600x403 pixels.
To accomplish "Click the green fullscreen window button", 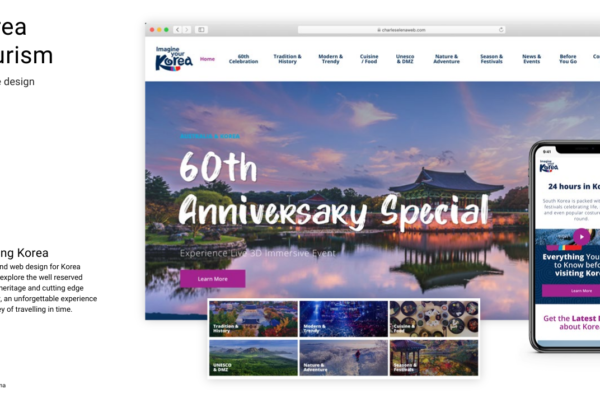I will pos(166,29).
